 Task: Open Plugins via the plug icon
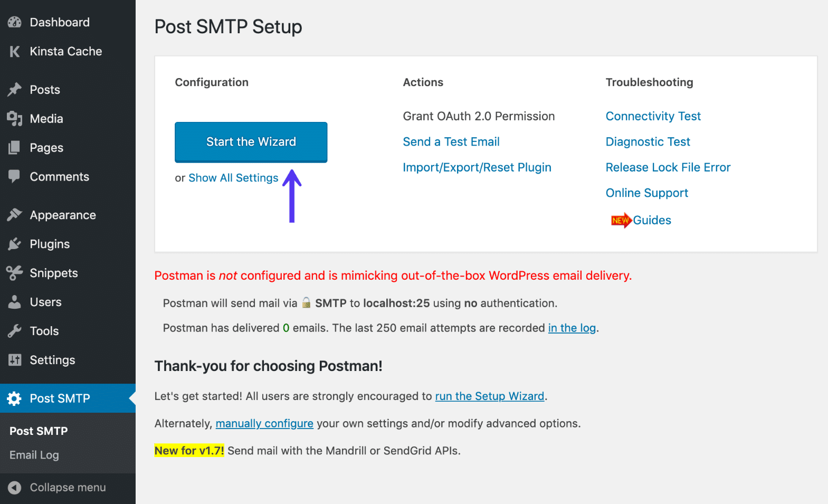(14, 243)
